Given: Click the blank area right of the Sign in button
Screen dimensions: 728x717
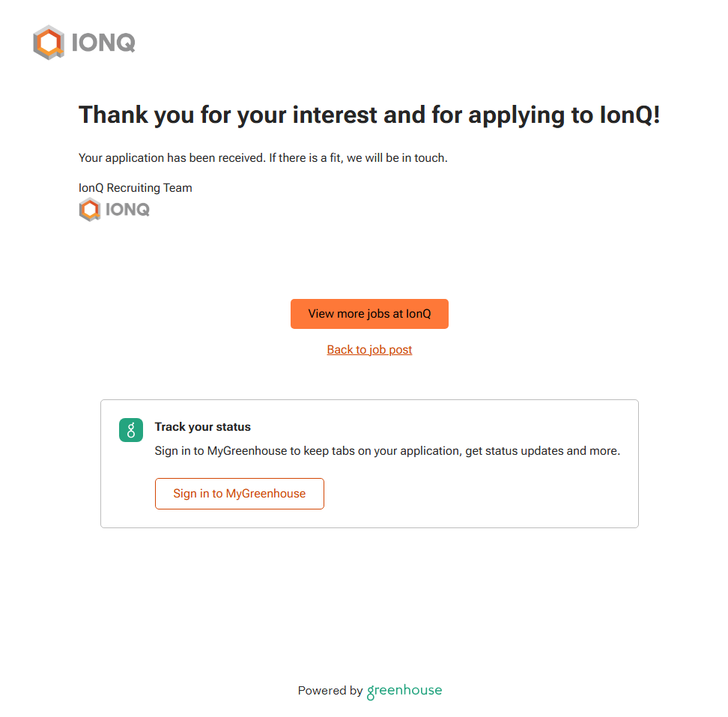Looking at the screenshot, I should [x=479, y=494].
